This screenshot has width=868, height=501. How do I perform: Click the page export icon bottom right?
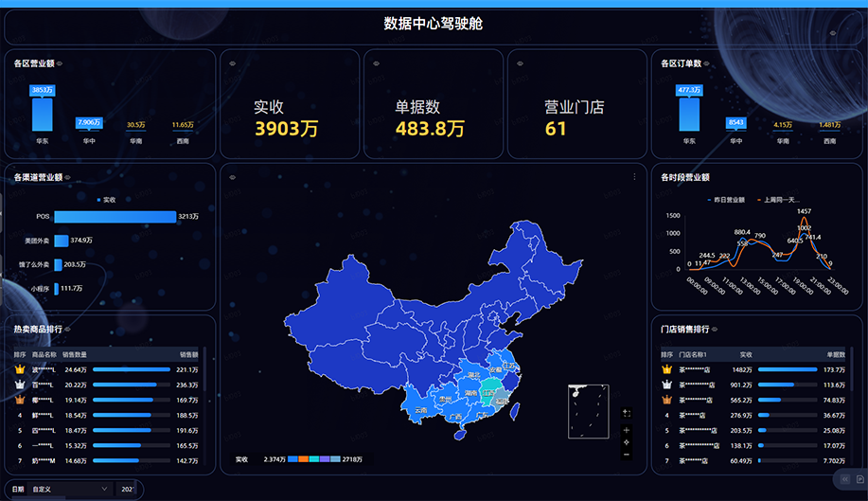(x=859, y=479)
